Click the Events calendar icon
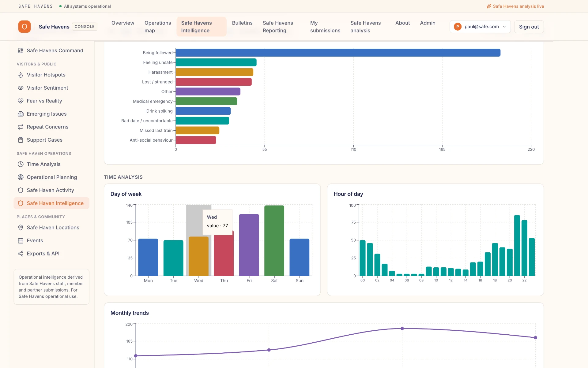The image size is (588, 368). (21, 241)
